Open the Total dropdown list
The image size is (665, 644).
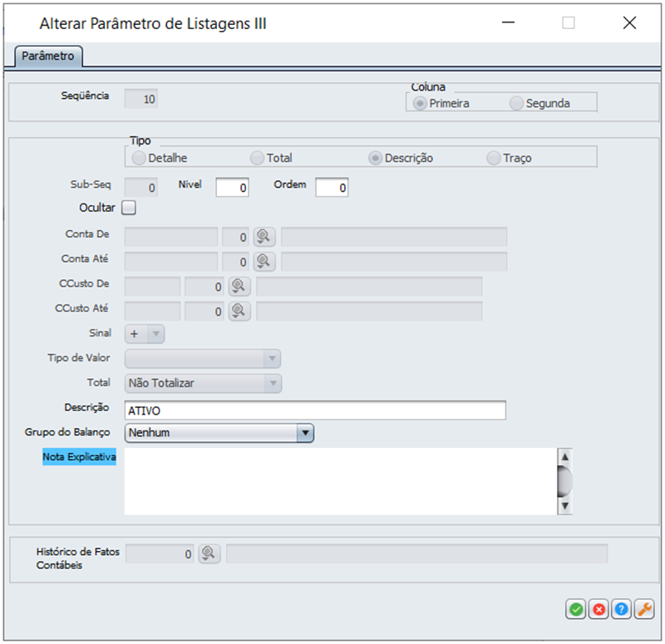(x=272, y=383)
